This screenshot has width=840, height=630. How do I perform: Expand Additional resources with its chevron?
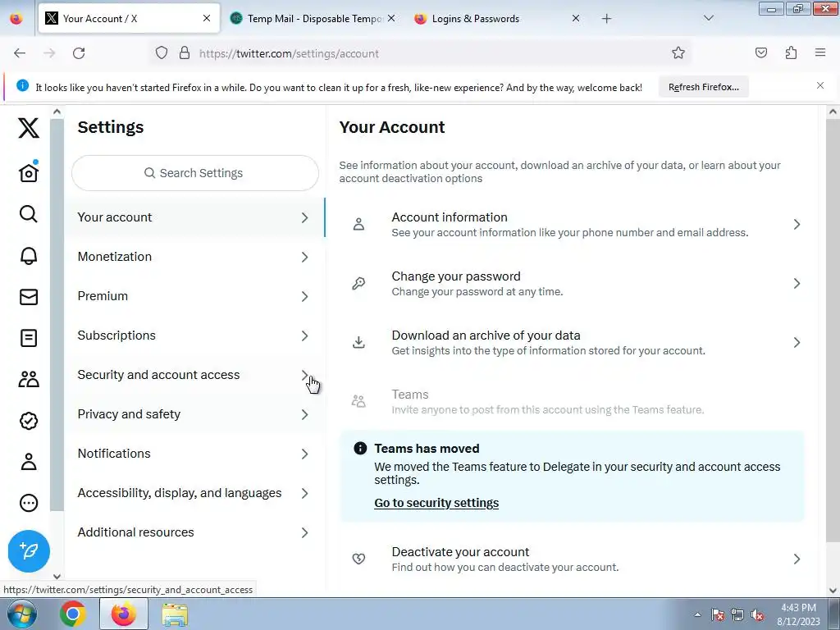click(x=304, y=532)
